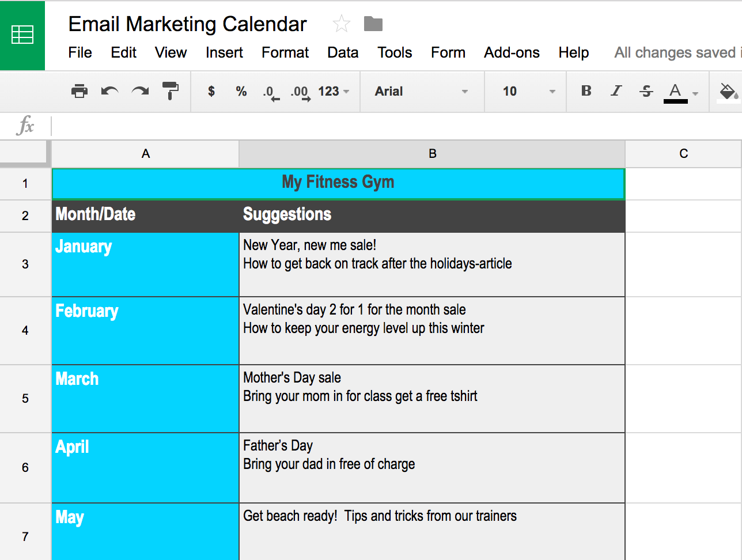Select column B header
This screenshot has height=560, width=742.
(432, 154)
